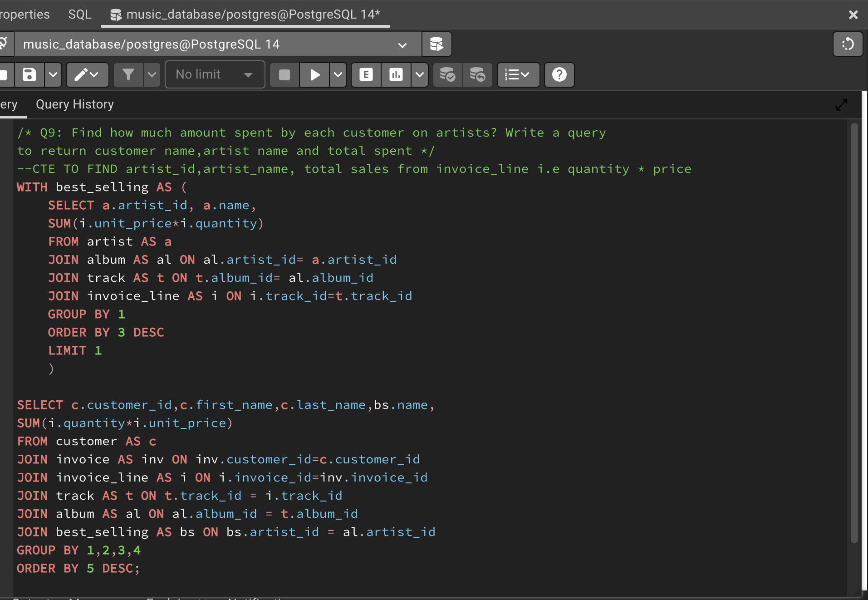
Task: Close the query tool panel
Action: coord(853,15)
